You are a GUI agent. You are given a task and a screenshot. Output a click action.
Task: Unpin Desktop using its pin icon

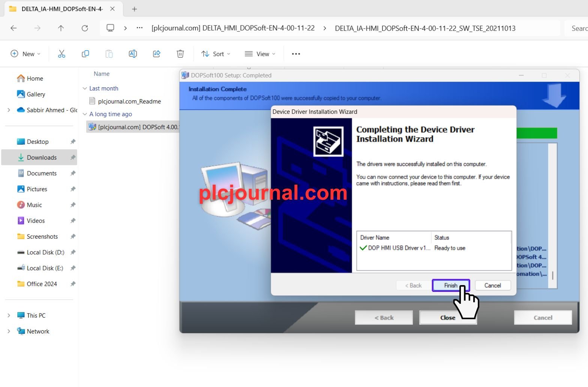[73, 142]
